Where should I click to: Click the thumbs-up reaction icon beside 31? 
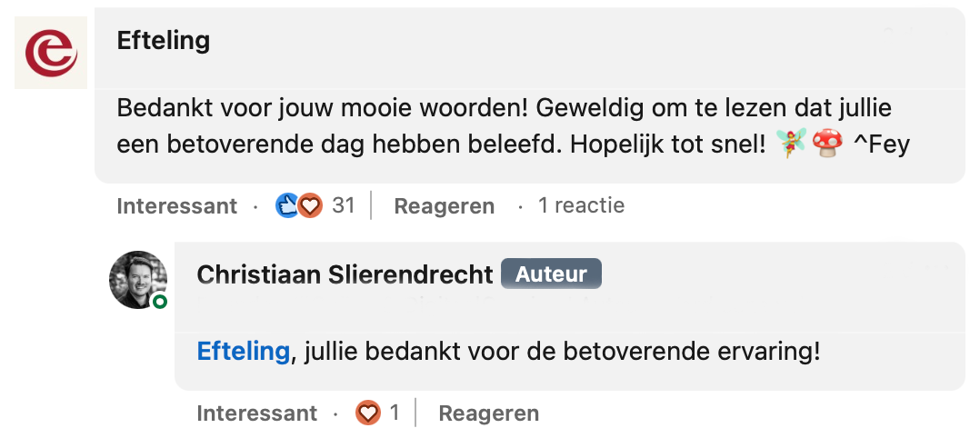pos(287,206)
